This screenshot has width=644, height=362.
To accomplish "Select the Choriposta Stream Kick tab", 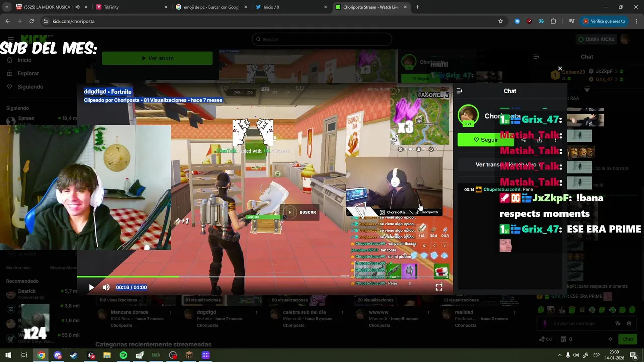I will click(371, 7).
